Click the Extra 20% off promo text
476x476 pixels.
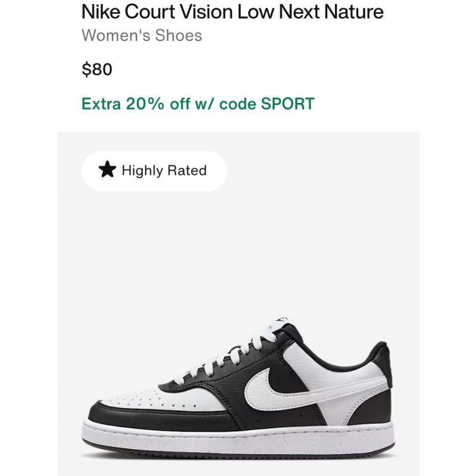tap(198, 104)
